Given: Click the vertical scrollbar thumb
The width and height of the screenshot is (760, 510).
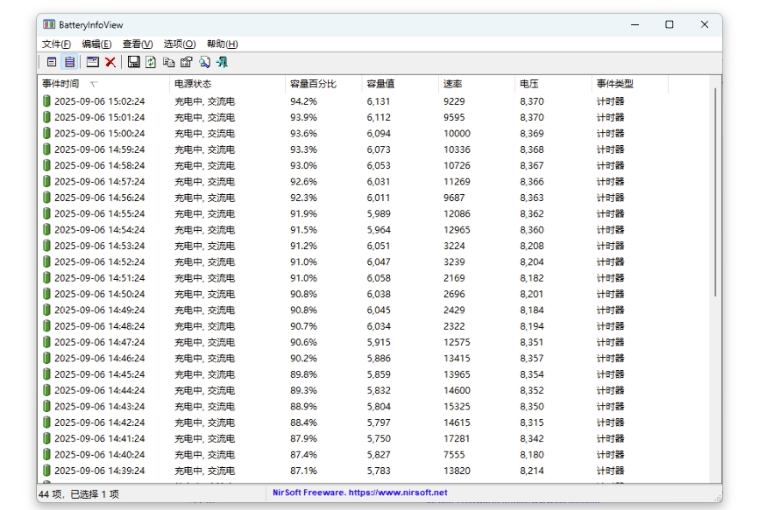Looking at the screenshot, I should point(714,192).
